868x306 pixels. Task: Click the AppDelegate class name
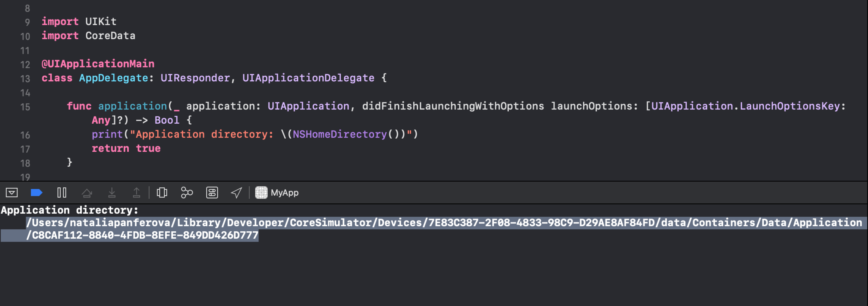(x=113, y=78)
